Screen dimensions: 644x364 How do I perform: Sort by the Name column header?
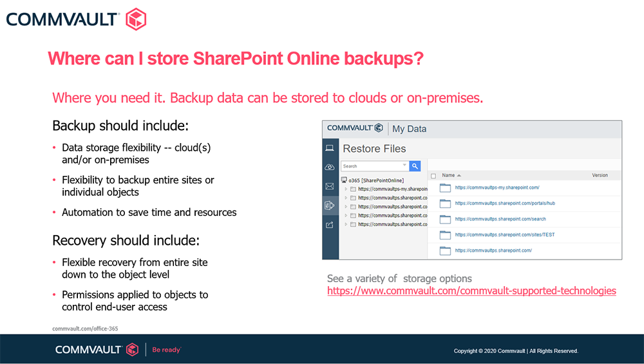448,175
